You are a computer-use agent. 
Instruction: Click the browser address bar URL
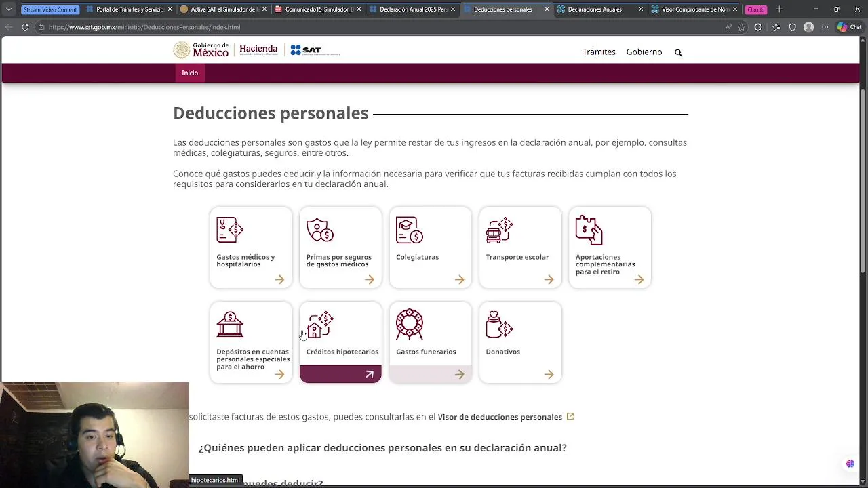tap(144, 27)
